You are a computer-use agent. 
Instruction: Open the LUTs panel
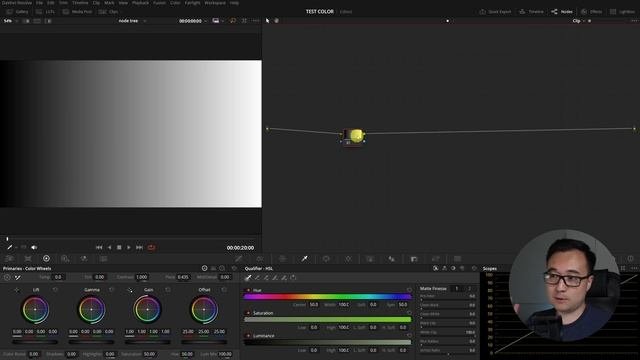[45, 12]
